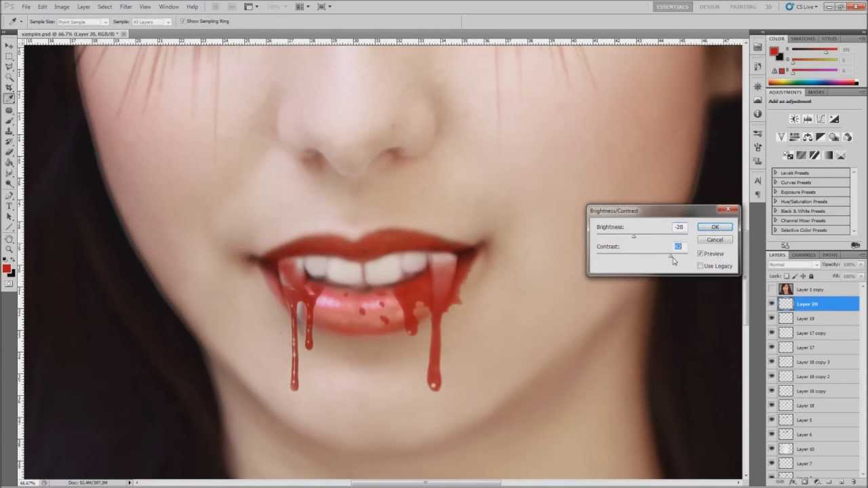Click the lock position icon in Layers
The height and width of the screenshot is (488, 868).
(x=803, y=276)
